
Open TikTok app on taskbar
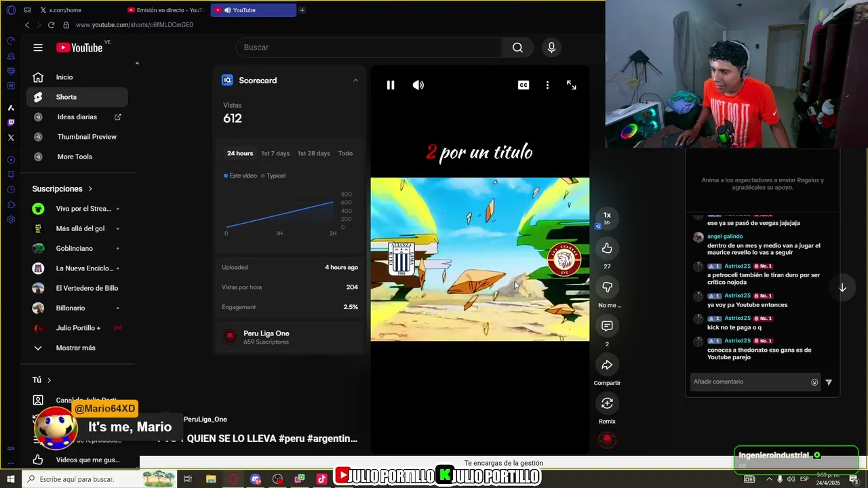point(321,479)
